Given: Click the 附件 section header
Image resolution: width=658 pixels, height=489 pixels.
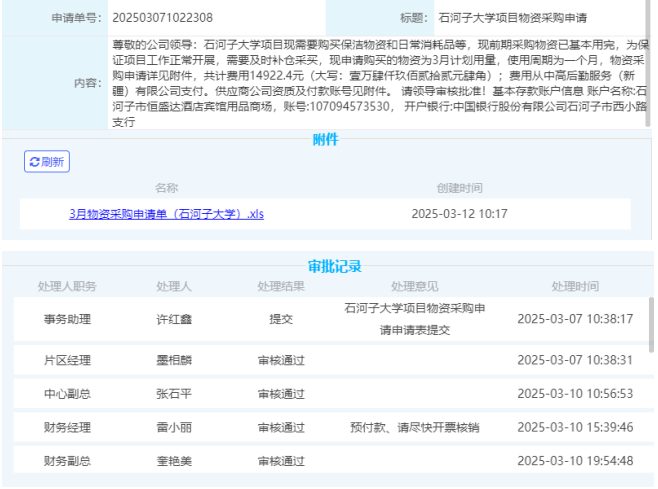Looking at the screenshot, I should (326, 140).
